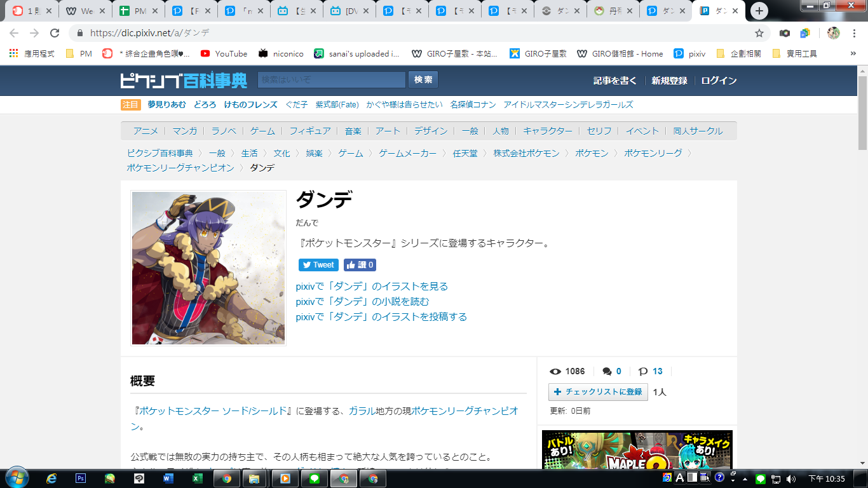Open Excel from the taskbar
The image size is (868, 488).
click(x=198, y=478)
